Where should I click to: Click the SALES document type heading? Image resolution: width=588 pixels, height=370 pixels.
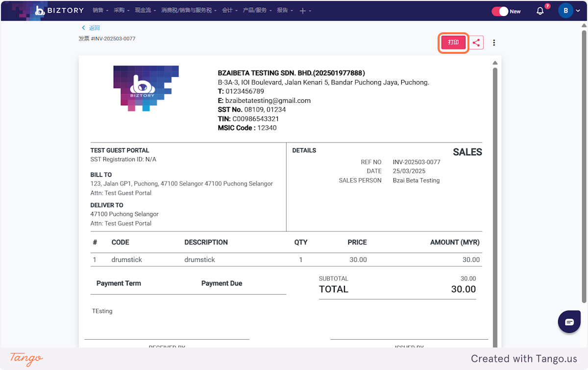tap(467, 152)
